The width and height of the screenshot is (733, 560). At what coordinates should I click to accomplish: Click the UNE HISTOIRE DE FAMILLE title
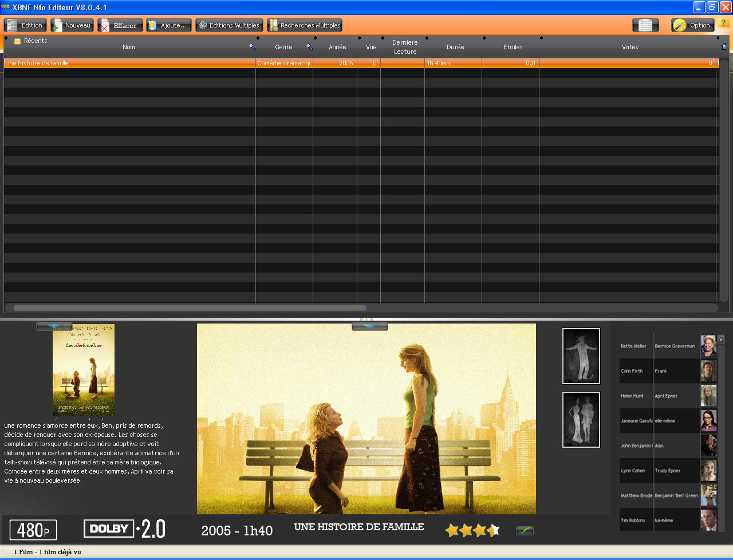(x=359, y=527)
